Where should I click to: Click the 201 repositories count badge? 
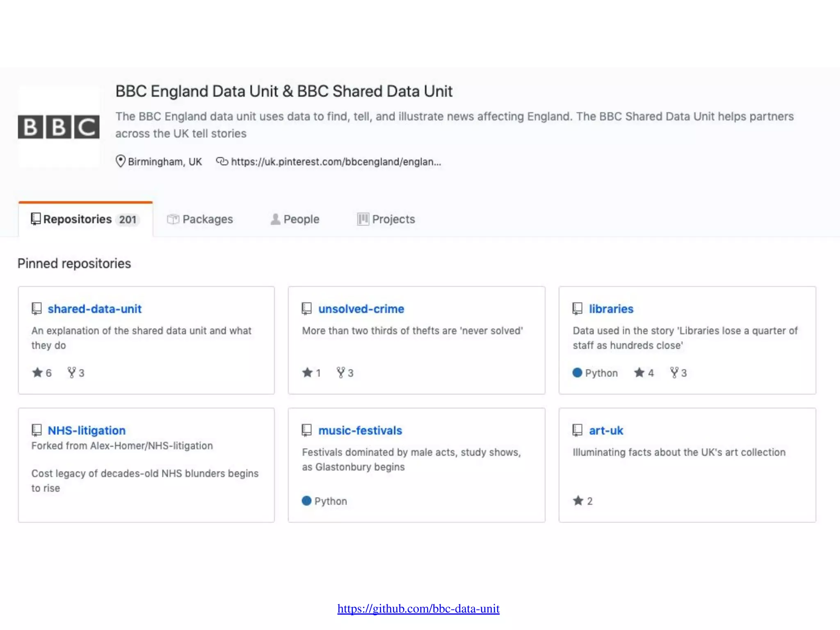coord(128,220)
